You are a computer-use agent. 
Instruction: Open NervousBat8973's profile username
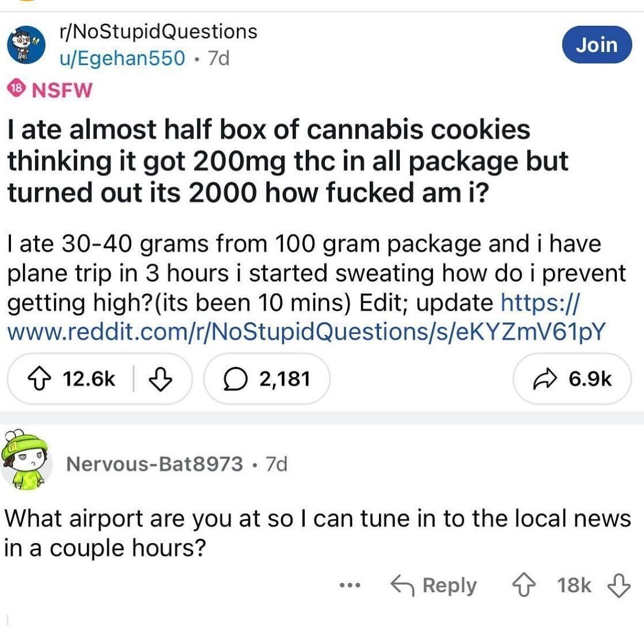(154, 464)
